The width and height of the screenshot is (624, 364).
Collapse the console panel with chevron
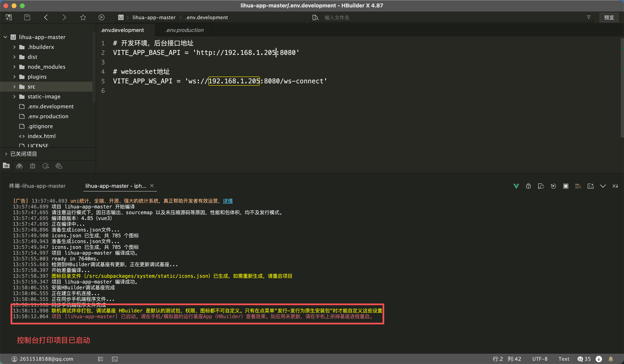(603, 186)
